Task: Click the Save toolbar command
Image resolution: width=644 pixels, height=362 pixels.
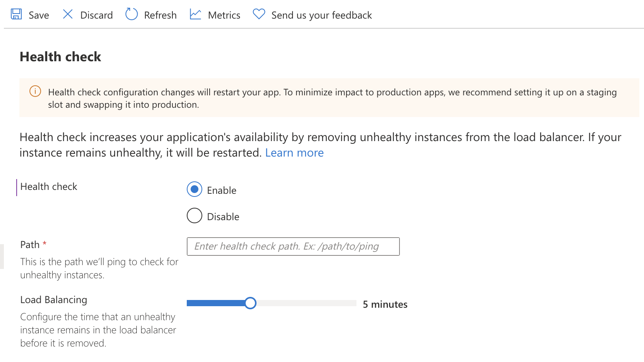Action: [x=38, y=15]
